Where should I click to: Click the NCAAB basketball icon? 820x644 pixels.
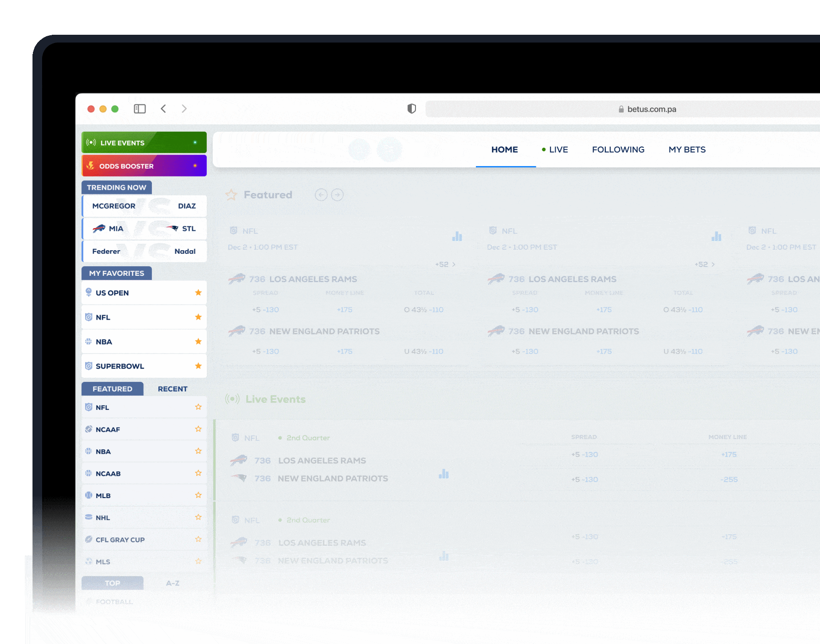click(x=89, y=473)
